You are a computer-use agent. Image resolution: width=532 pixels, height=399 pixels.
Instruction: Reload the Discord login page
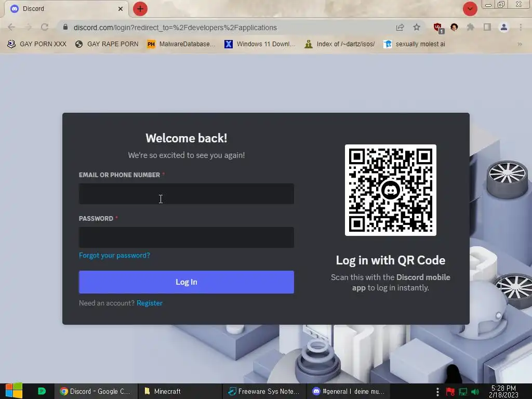[x=45, y=27]
